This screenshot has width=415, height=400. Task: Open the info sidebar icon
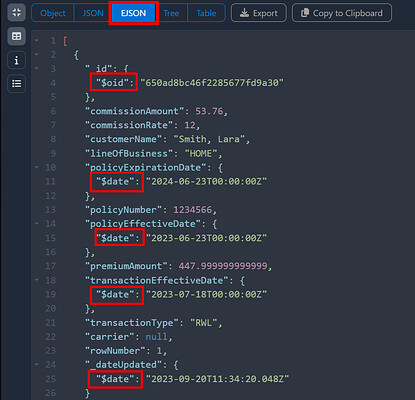16,60
